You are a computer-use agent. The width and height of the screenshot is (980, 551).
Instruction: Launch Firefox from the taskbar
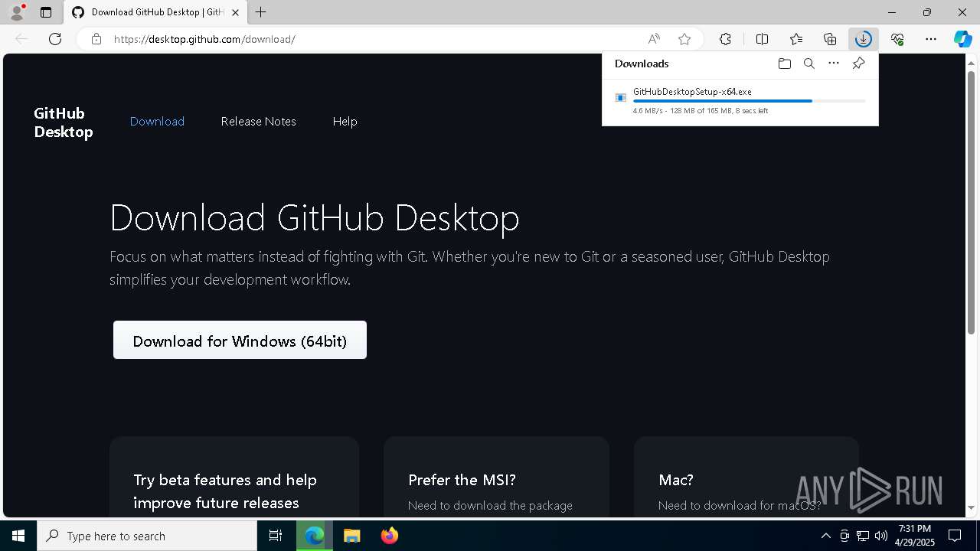[x=389, y=536]
